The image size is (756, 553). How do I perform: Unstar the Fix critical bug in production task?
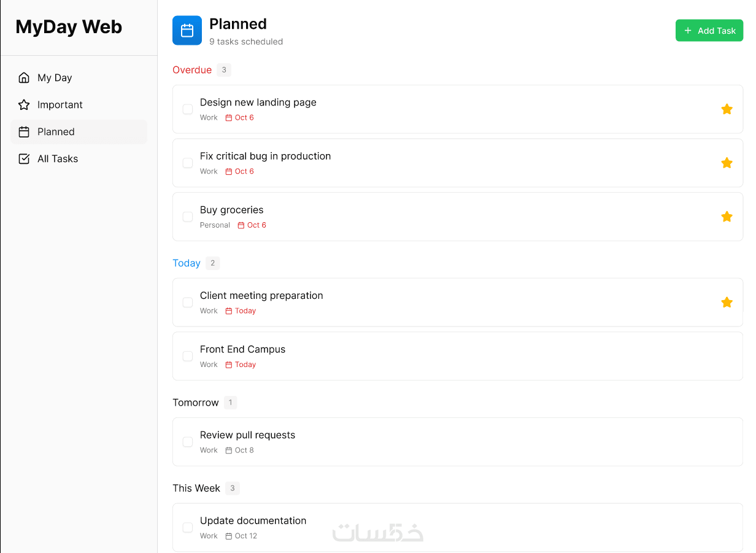[x=727, y=163]
